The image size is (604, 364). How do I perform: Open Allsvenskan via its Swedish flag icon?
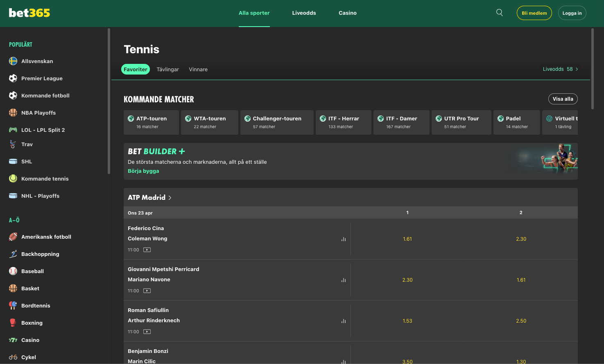tap(13, 61)
